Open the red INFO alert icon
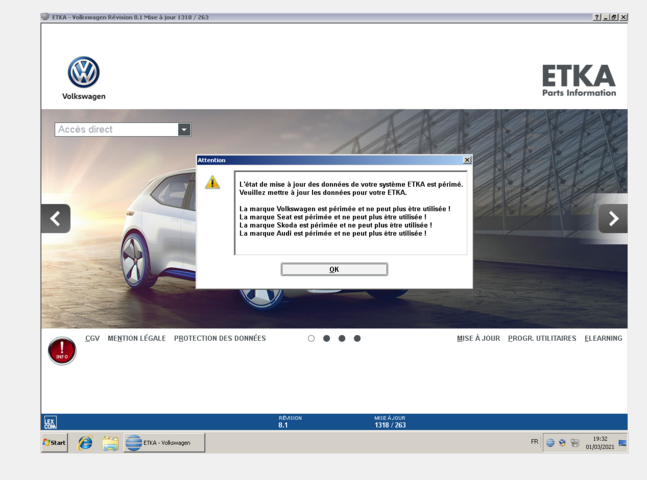 click(62, 351)
